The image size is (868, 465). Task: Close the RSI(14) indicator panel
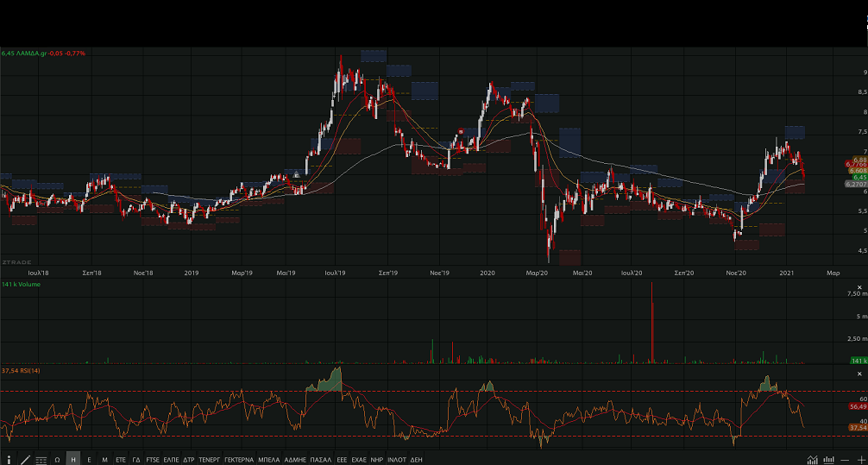(861, 372)
